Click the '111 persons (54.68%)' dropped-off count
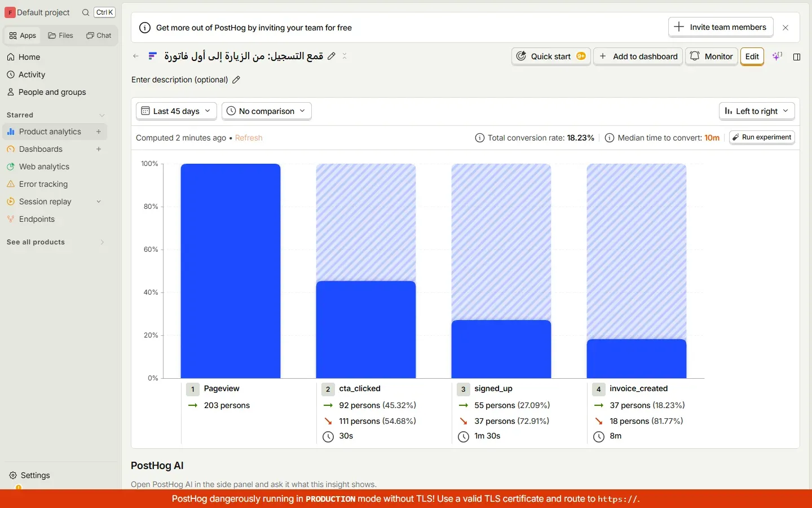Image resolution: width=812 pixels, height=508 pixels. pos(378,421)
